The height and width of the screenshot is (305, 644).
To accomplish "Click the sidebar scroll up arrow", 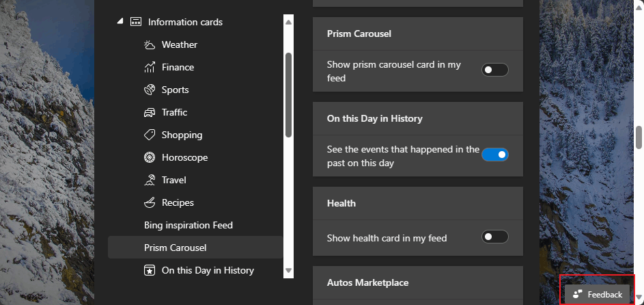I will pyautogui.click(x=288, y=23).
